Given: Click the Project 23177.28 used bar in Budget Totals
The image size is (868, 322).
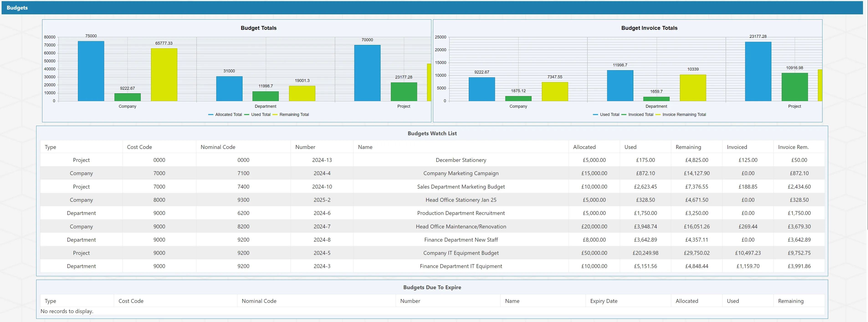Looking at the screenshot, I should [x=404, y=92].
